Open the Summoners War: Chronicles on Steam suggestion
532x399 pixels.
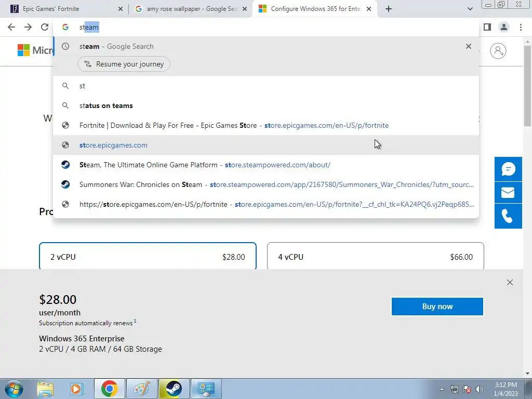point(266,184)
